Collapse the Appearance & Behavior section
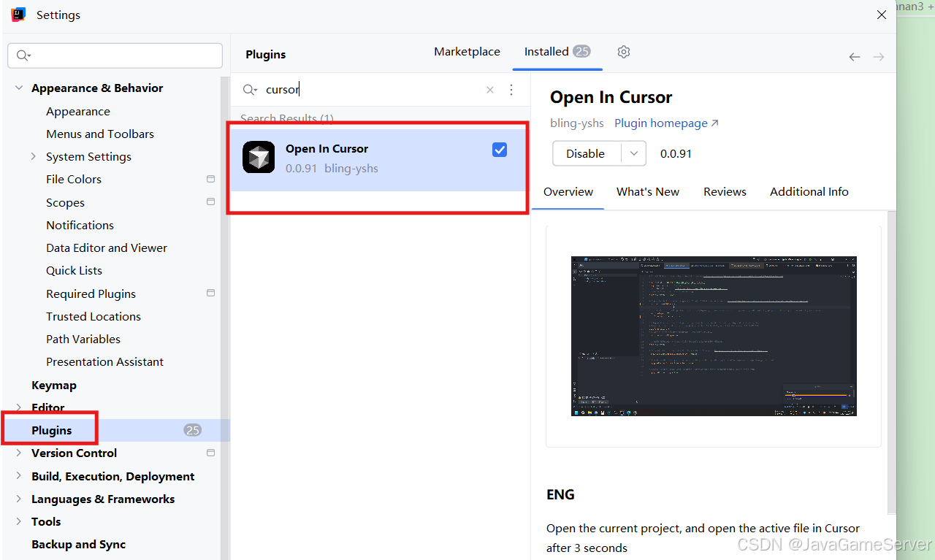Image resolution: width=935 pixels, height=560 pixels. pyautogui.click(x=19, y=88)
